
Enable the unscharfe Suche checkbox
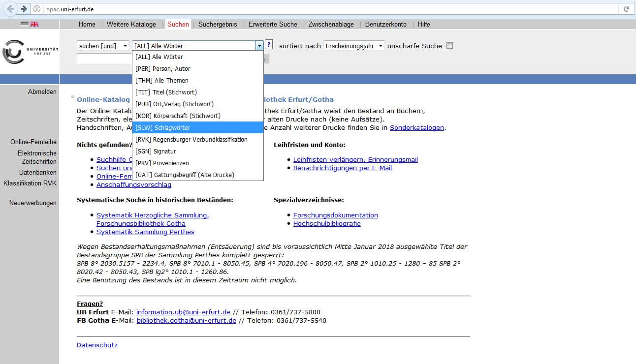(449, 46)
